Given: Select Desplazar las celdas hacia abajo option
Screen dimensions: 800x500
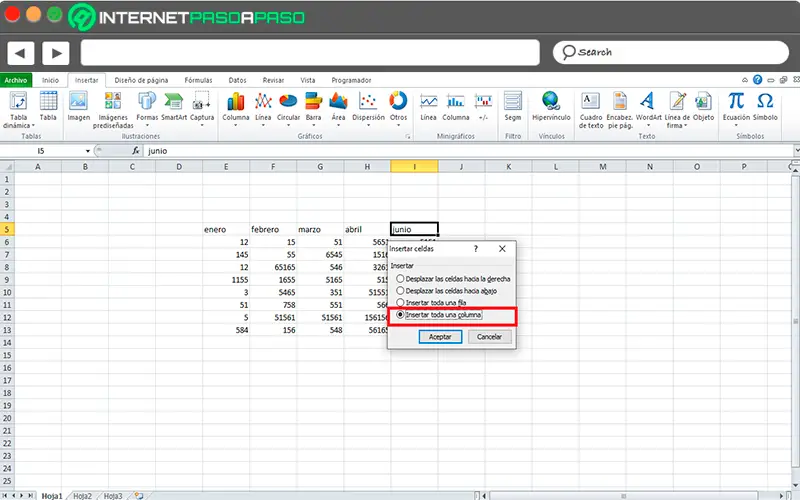Looking at the screenshot, I should click(401, 290).
